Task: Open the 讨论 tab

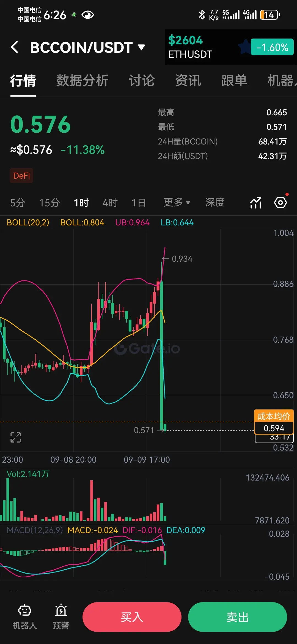Action: [142, 81]
